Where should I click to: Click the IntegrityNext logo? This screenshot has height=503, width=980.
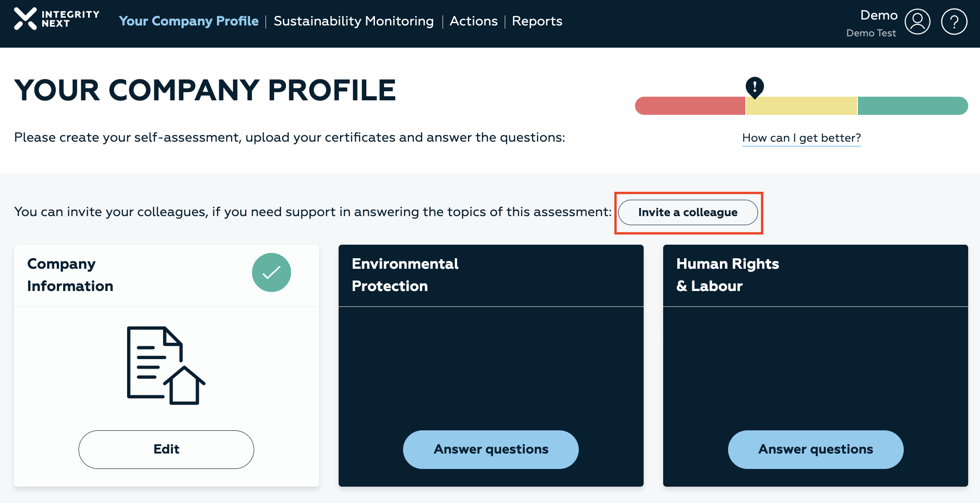[57, 20]
